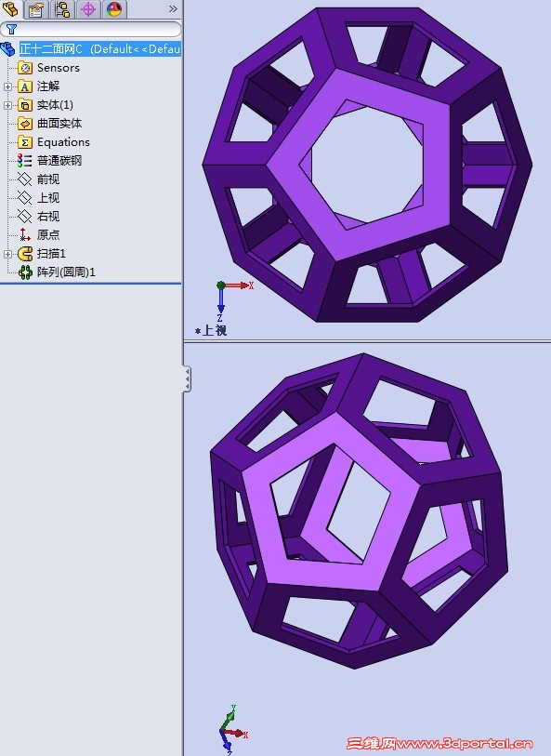Select the Sensors folder
The width and height of the screenshot is (551, 756).
point(59,68)
